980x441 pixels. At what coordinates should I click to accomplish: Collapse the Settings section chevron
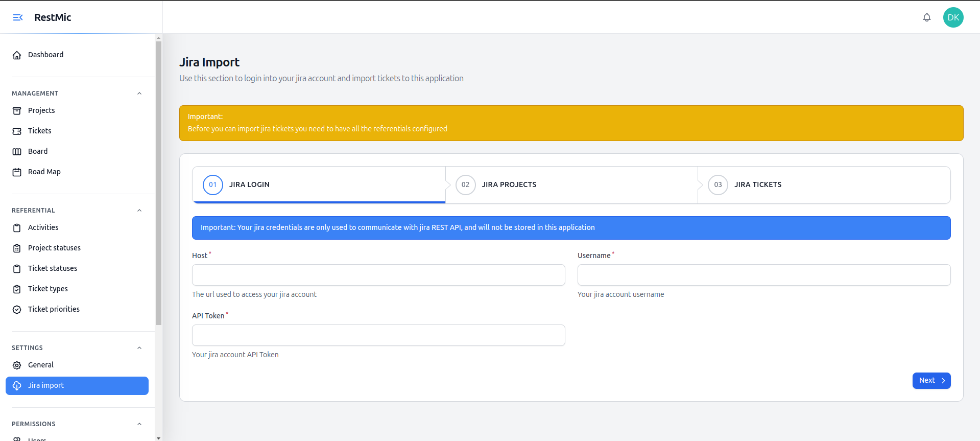click(139, 348)
